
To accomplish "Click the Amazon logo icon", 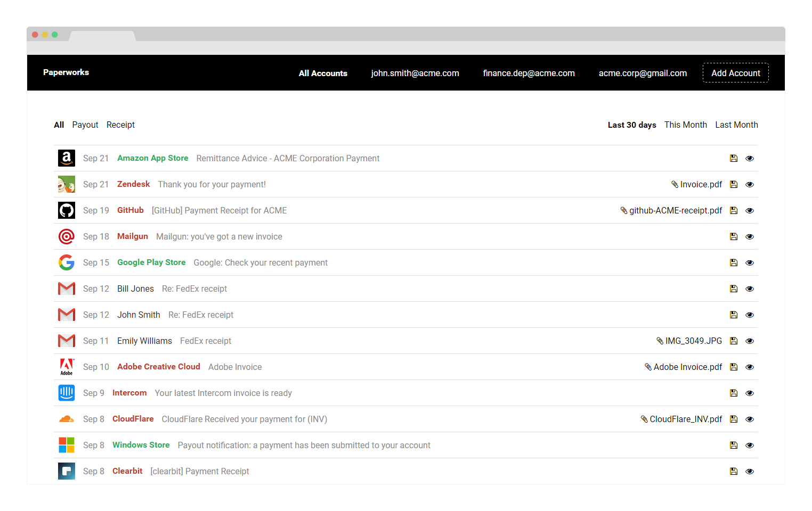I will click(67, 158).
